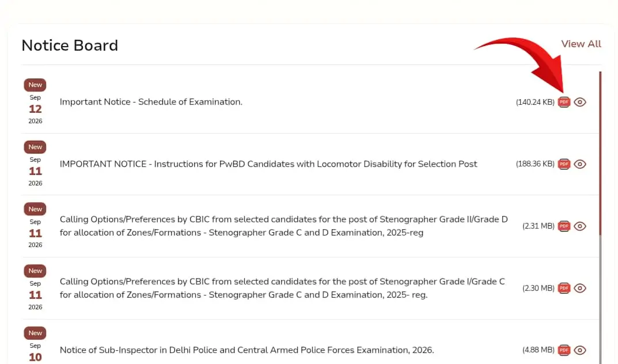View Stenographer Grade II/Grade D notice eye icon
Viewport: 618px width, 364px height.
580,226
